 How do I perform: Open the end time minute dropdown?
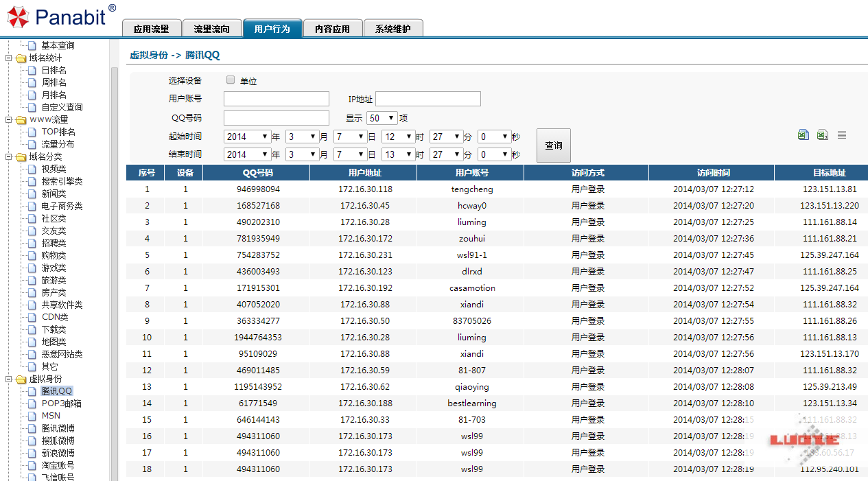coord(446,154)
